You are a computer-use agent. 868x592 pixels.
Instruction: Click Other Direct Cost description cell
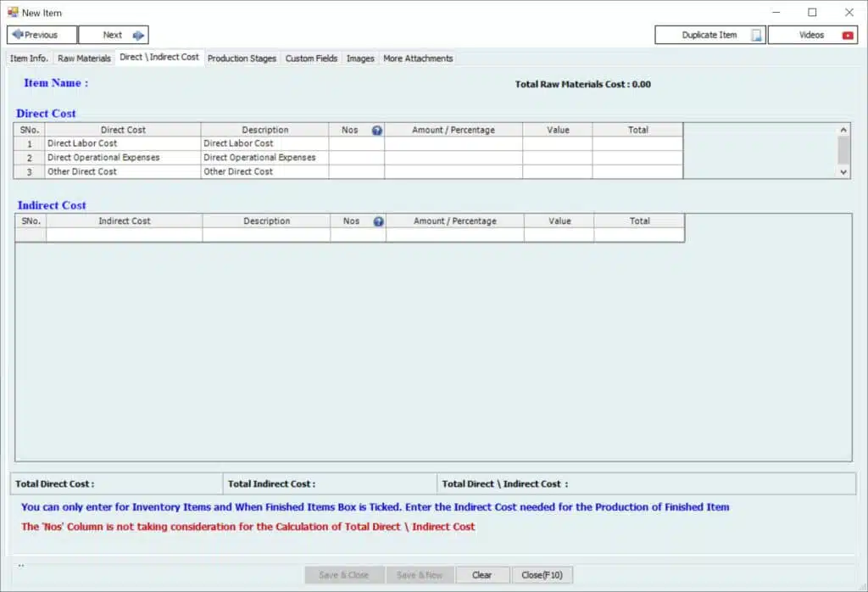click(264, 171)
